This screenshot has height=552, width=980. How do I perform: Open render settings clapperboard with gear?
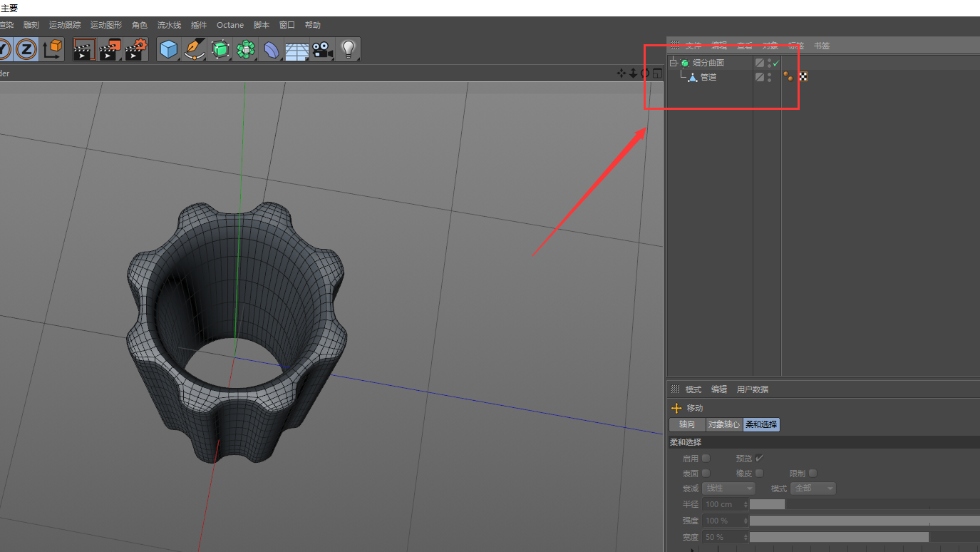(x=135, y=49)
